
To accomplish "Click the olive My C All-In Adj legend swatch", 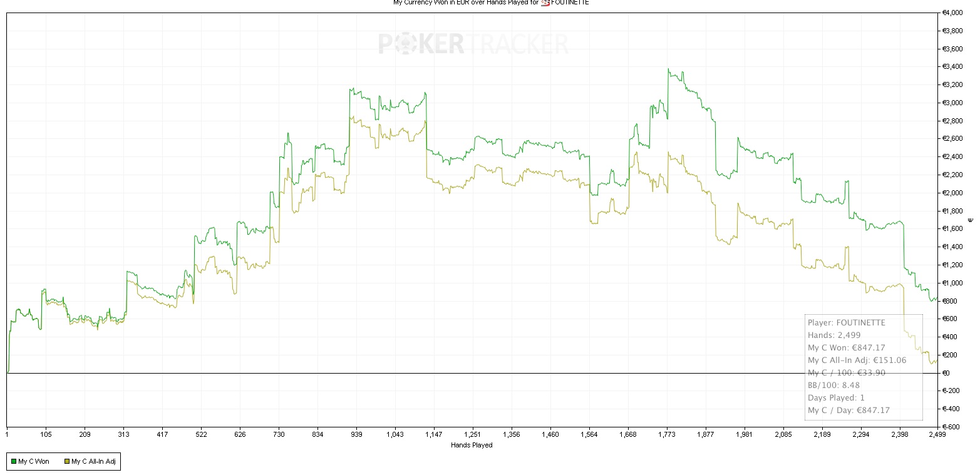I will (x=66, y=462).
